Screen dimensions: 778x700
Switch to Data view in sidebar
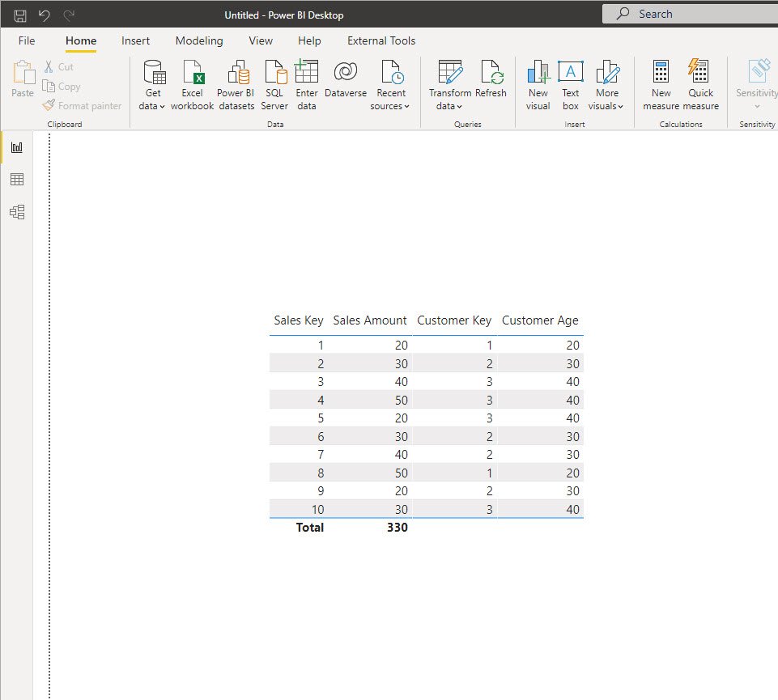pyautogui.click(x=17, y=180)
